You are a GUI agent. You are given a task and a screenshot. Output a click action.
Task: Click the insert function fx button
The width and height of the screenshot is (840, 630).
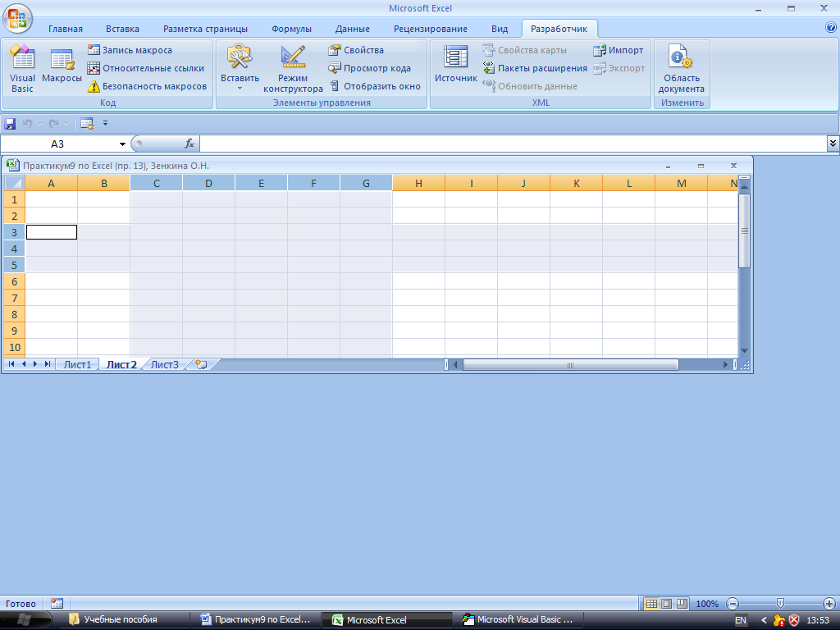point(189,144)
